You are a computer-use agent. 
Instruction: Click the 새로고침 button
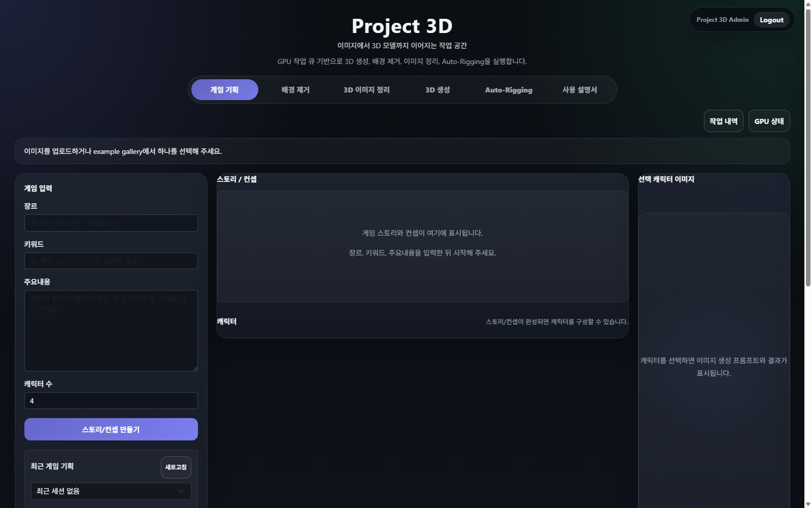[176, 467]
